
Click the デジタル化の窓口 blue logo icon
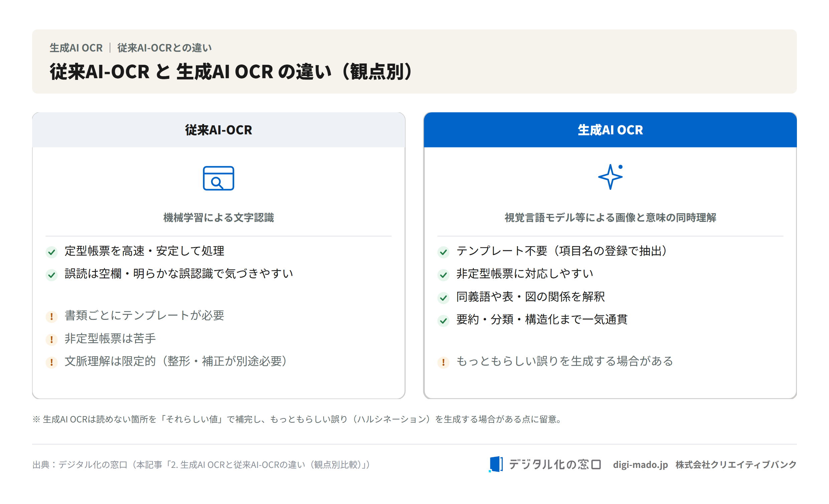[496, 464]
